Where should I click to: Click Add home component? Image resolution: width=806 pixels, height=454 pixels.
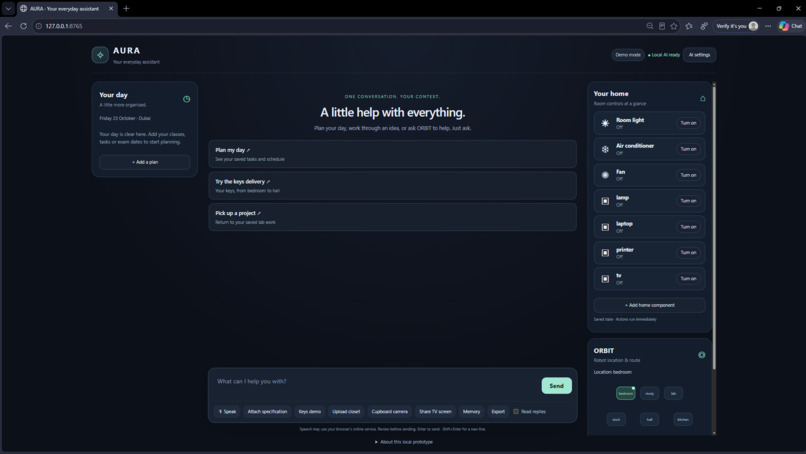tap(649, 305)
